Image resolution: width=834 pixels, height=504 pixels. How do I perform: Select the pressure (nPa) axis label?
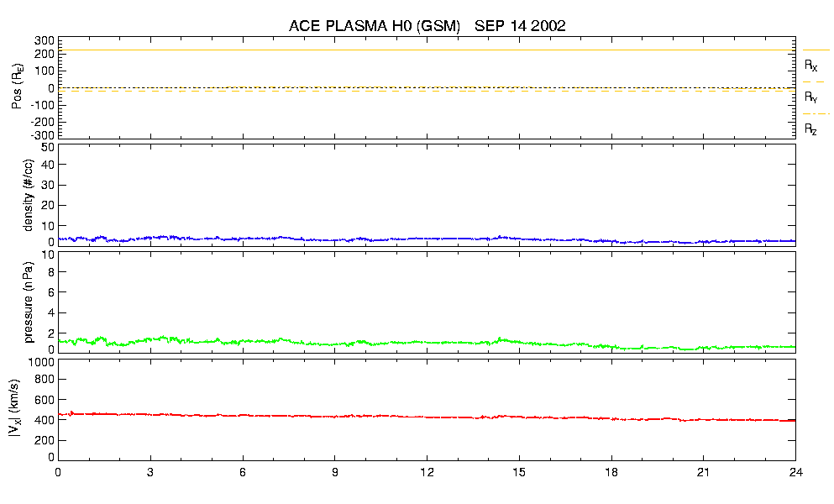pyautogui.click(x=29, y=302)
